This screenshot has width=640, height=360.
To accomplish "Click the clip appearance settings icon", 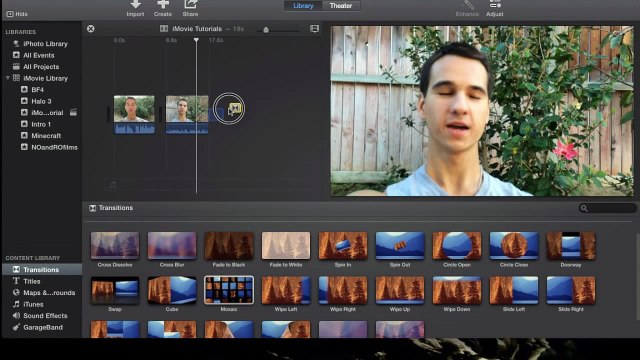I will coord(314,29).
